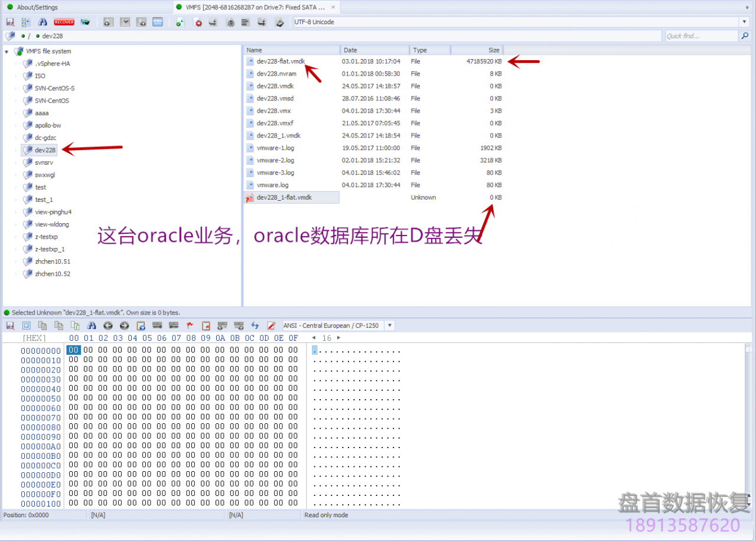The width and height of the screenshot is (756, 542).
Task: Click dev228 in the path breadcrumb
Action: [53, 36]
